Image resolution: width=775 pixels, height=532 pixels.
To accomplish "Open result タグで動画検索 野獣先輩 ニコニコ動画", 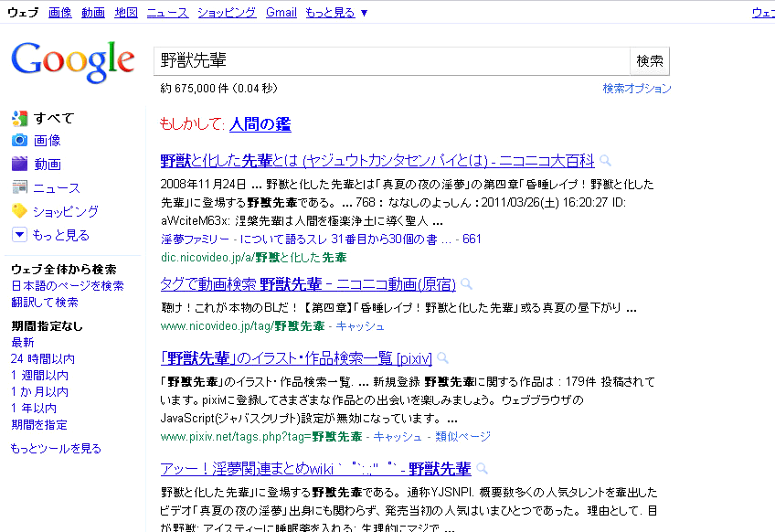I will (308, 284).
